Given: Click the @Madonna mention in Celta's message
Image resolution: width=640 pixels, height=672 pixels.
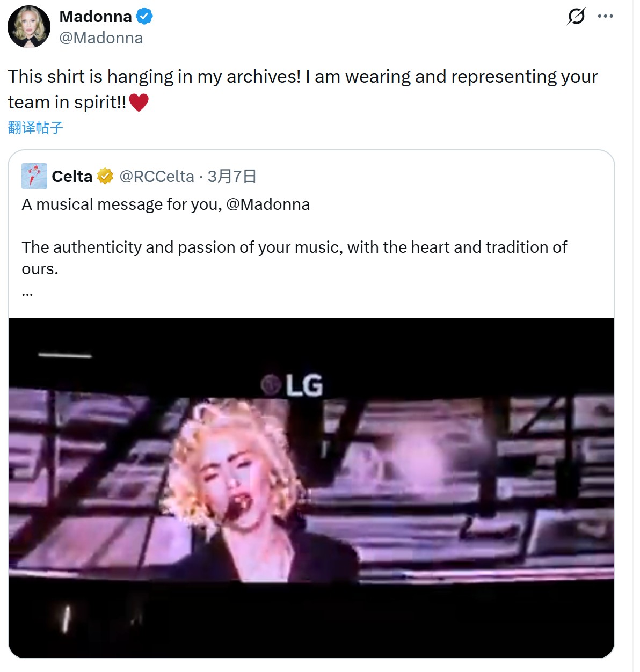Looking at the screenshot, I should click(268, 204).
